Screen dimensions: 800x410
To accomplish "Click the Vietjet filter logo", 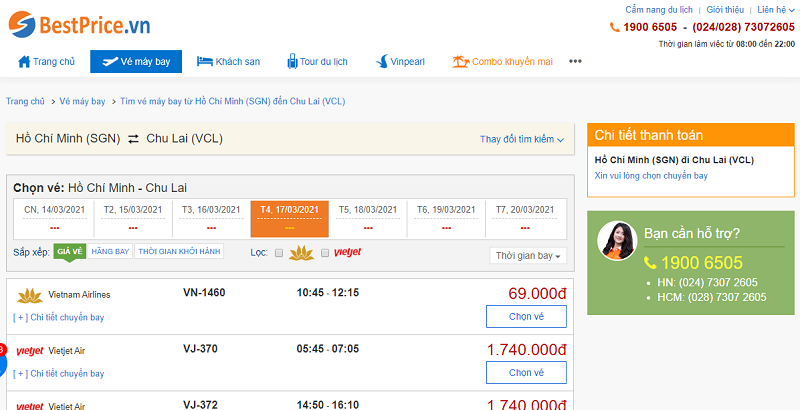I will tap(347, 252).
